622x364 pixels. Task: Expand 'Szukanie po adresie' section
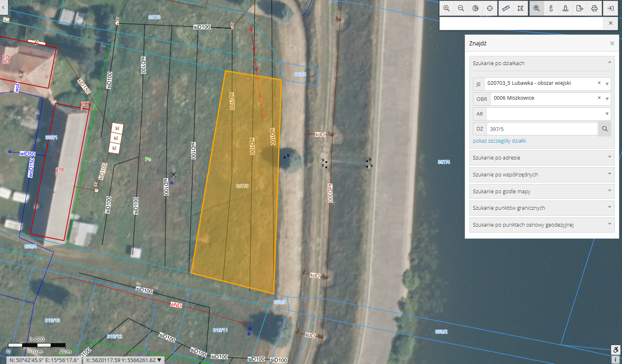click(541, 158)
